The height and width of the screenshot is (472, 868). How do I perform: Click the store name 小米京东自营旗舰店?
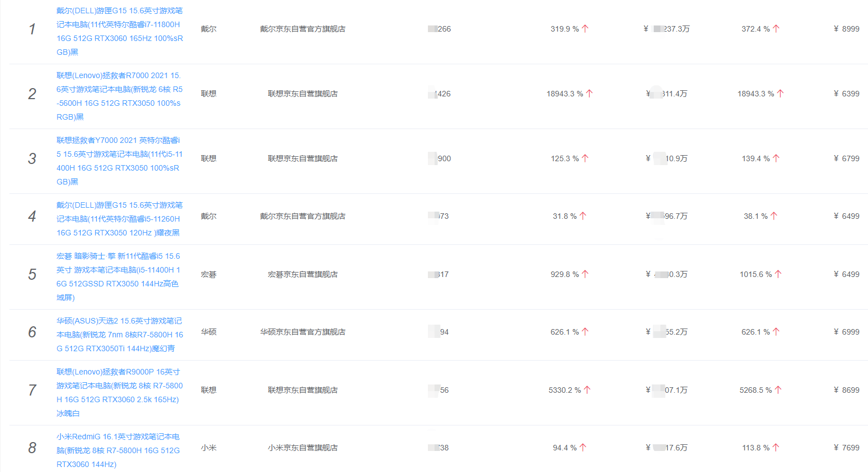[303, 448]
